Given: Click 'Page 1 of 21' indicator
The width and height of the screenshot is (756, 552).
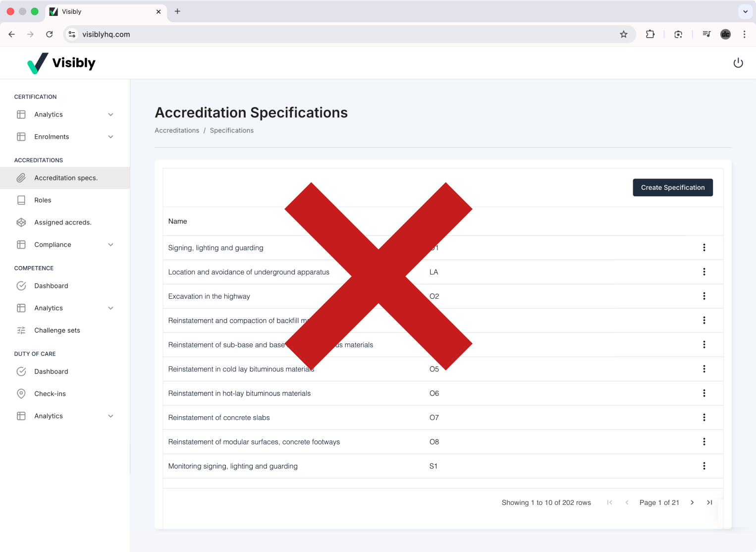Looking at the screenshot, I should tap(659, 502).
